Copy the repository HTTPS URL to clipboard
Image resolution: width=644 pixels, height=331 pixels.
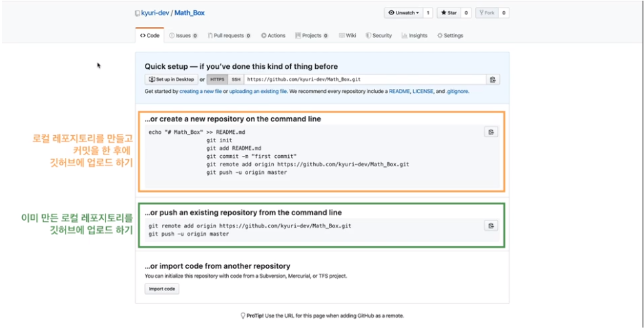click(493, 79)
